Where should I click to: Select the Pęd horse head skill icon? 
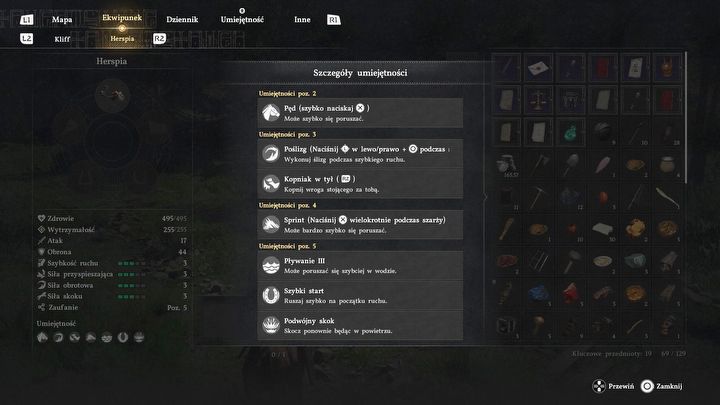pos(271,112)
